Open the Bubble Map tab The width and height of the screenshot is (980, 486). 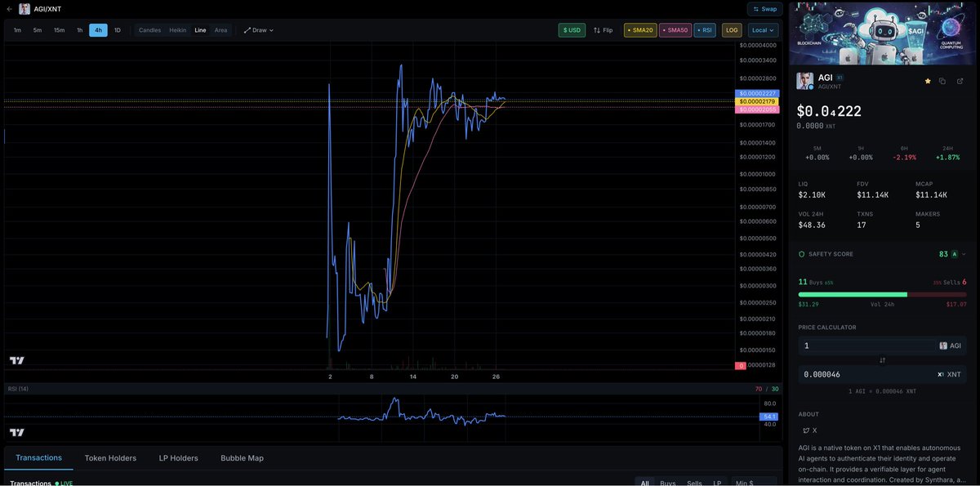[x=242, y=458]
